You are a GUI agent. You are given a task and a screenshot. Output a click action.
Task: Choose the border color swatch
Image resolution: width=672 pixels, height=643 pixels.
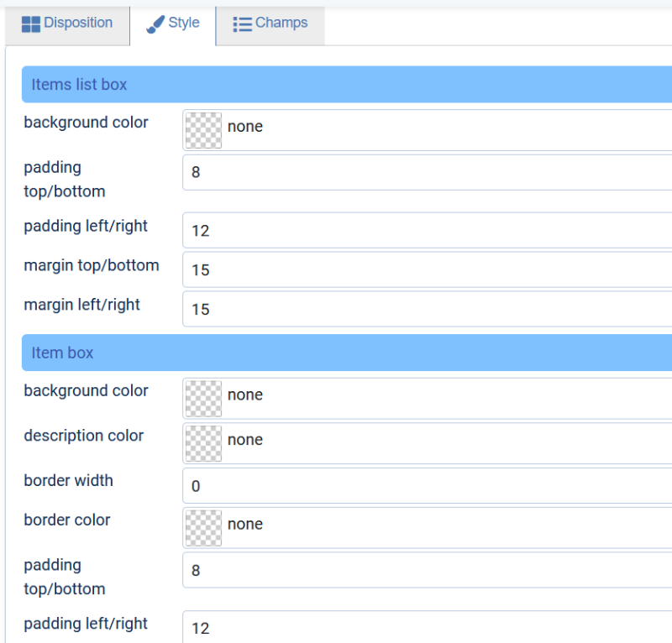pyautogui.click(x=203, y=528)
